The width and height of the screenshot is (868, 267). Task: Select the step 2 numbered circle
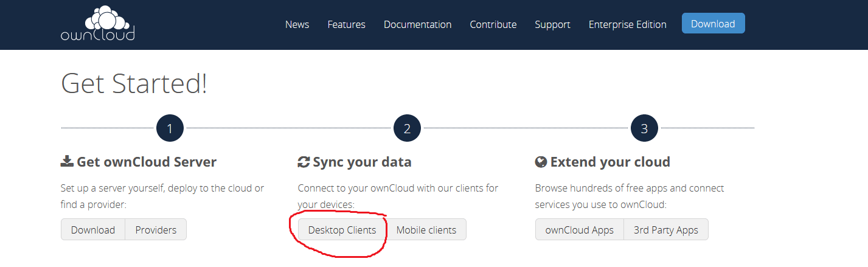coord(407,128)
